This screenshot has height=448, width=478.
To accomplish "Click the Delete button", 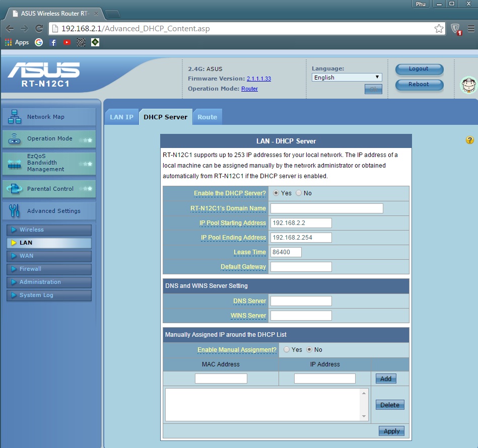I will pyautogui.click(x=390, y=405).
